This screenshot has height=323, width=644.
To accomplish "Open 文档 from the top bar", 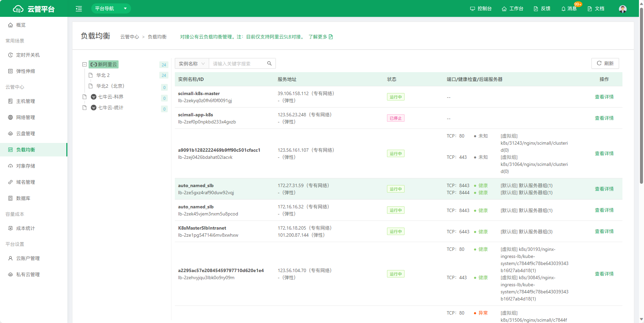I will point(596,9).
